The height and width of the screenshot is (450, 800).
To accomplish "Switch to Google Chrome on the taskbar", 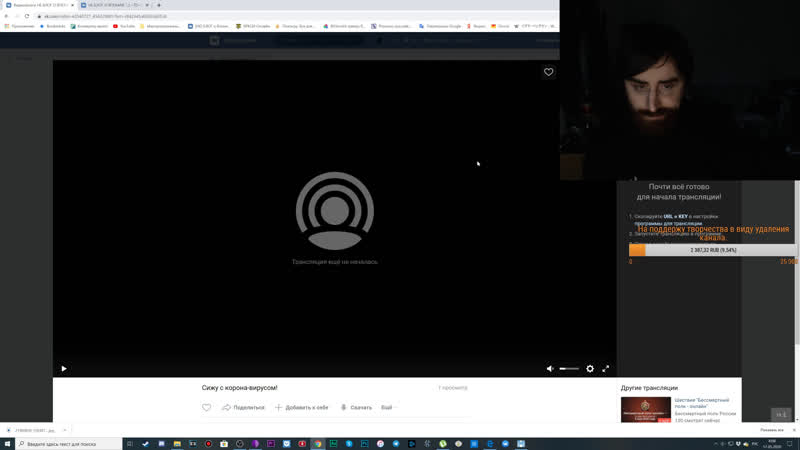I will pyautogui.click(x=318, y=444).
